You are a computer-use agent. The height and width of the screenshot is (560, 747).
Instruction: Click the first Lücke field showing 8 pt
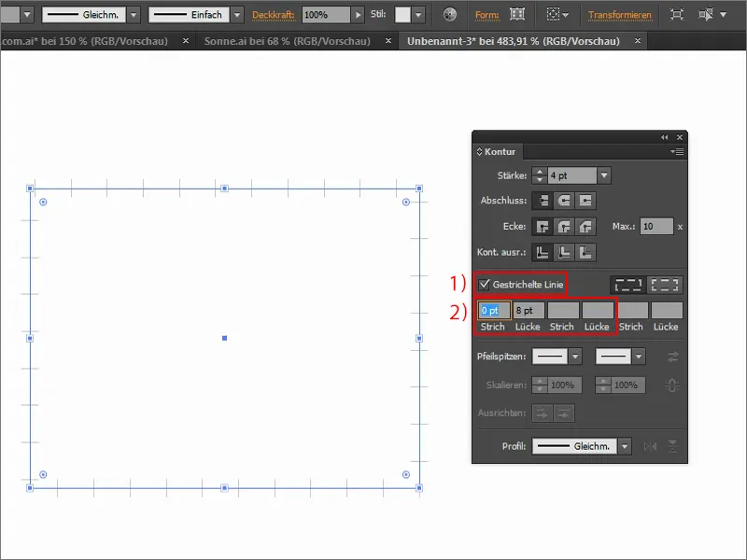tap(529, 311)
